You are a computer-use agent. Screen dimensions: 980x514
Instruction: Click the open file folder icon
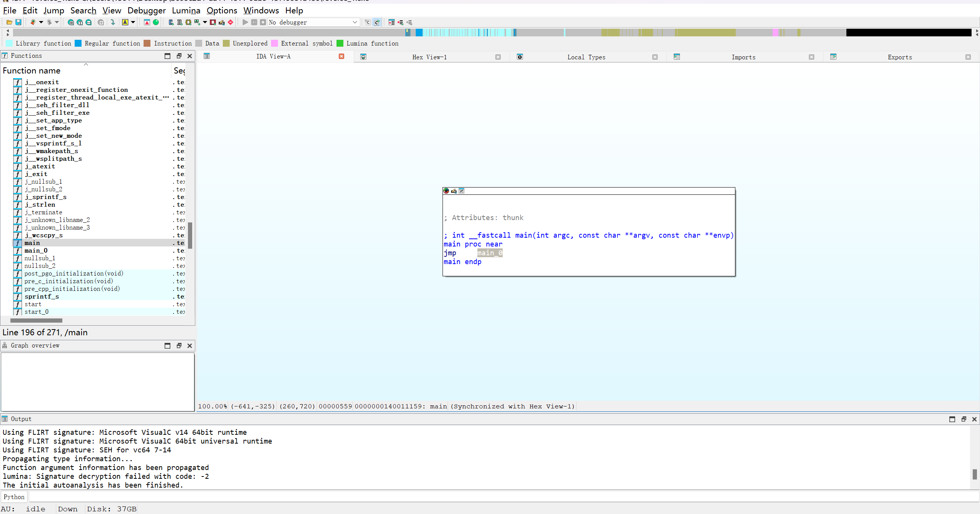(9, 22)
